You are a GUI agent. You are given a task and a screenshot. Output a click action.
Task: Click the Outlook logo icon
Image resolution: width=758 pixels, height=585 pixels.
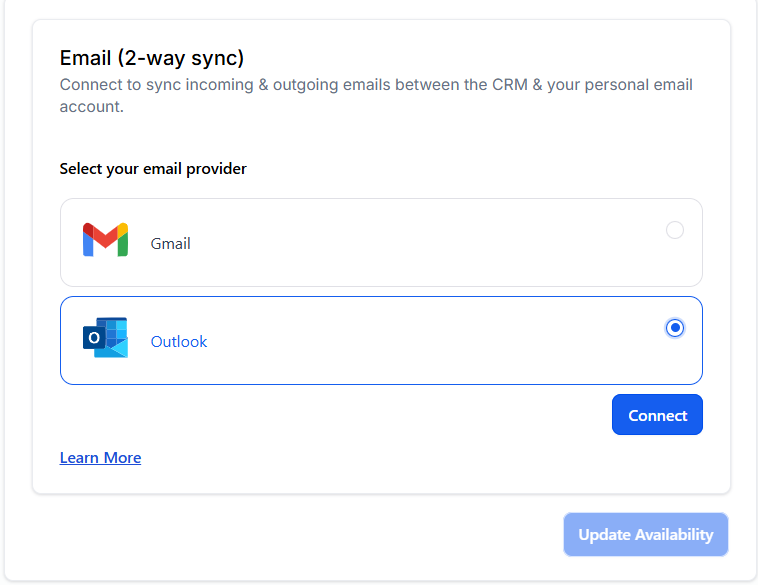click(105, 338)
